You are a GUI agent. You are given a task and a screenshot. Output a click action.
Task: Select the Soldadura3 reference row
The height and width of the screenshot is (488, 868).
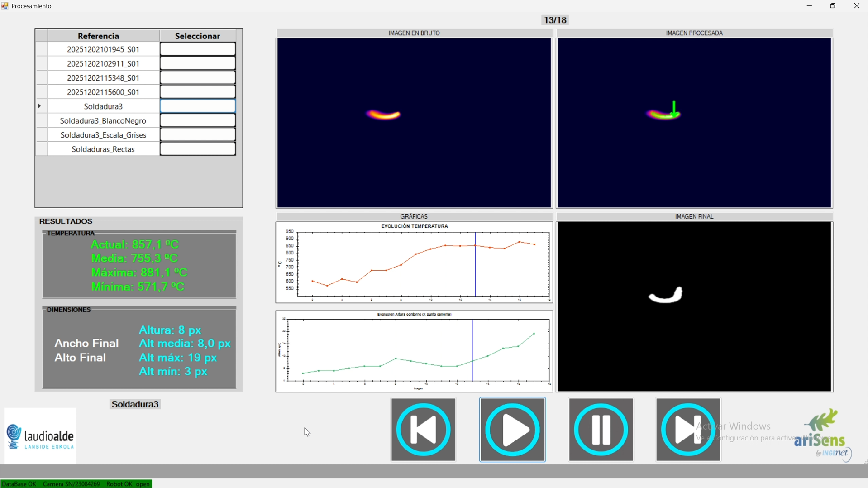coord(104,106)
